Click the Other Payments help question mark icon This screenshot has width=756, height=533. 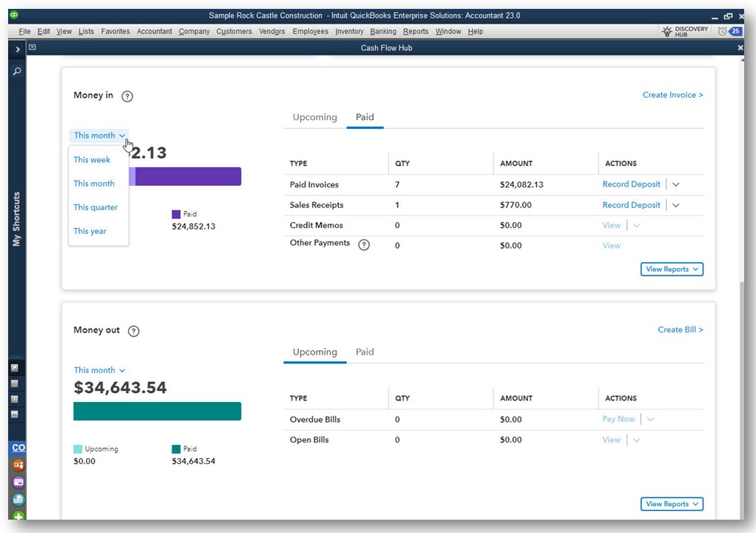click(x=363, y=244)
